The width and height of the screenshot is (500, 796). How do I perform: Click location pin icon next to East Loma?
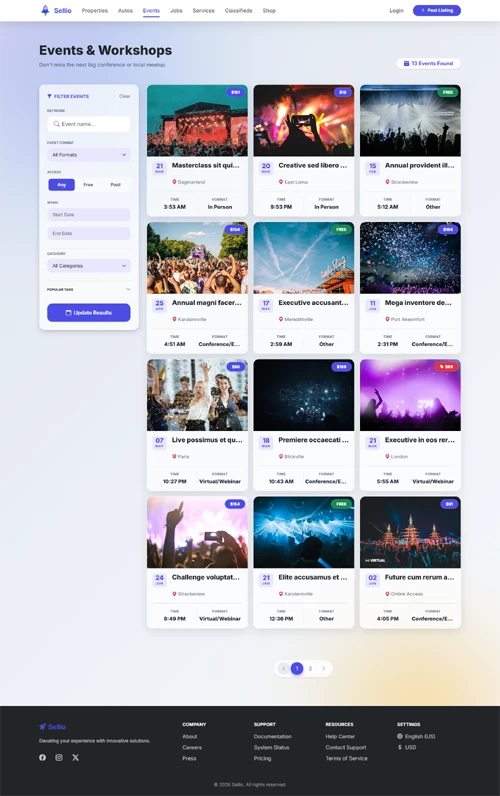[281, 182]
